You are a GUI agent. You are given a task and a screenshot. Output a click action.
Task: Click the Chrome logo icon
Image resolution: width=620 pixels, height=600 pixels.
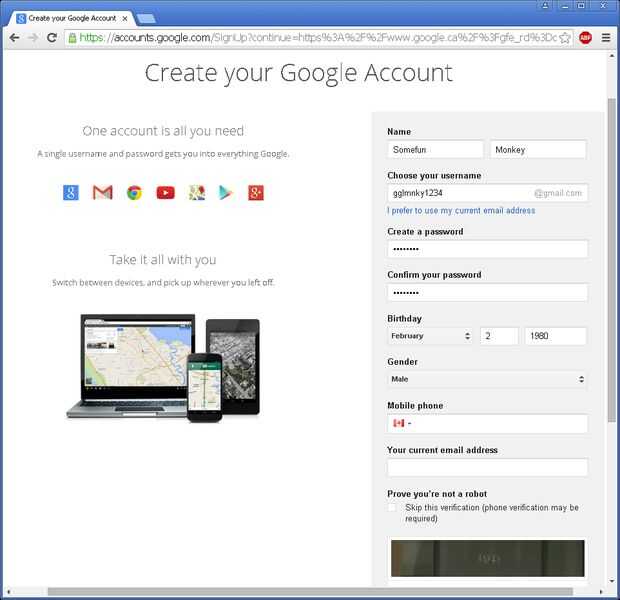tap(134, 193)
